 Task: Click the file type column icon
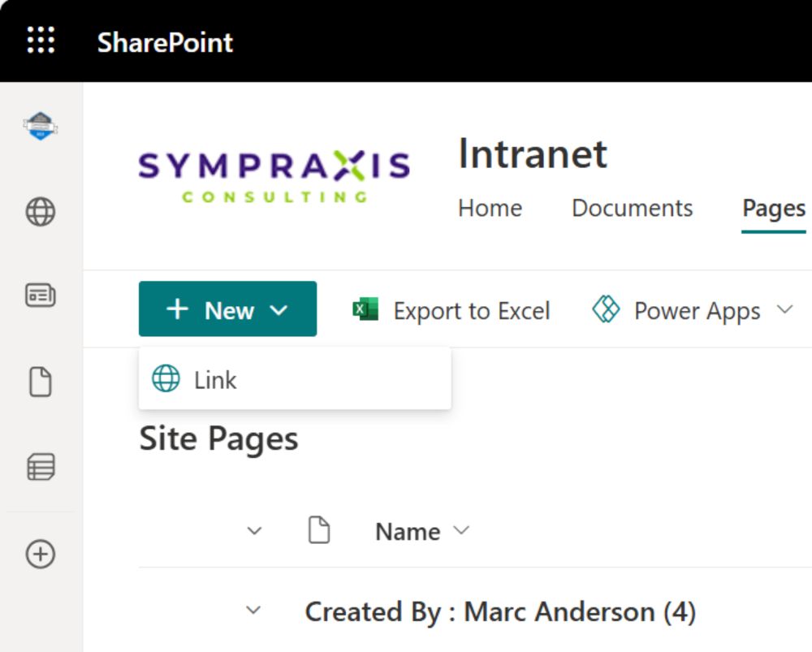pyautogui.click(x=319, y=529)
